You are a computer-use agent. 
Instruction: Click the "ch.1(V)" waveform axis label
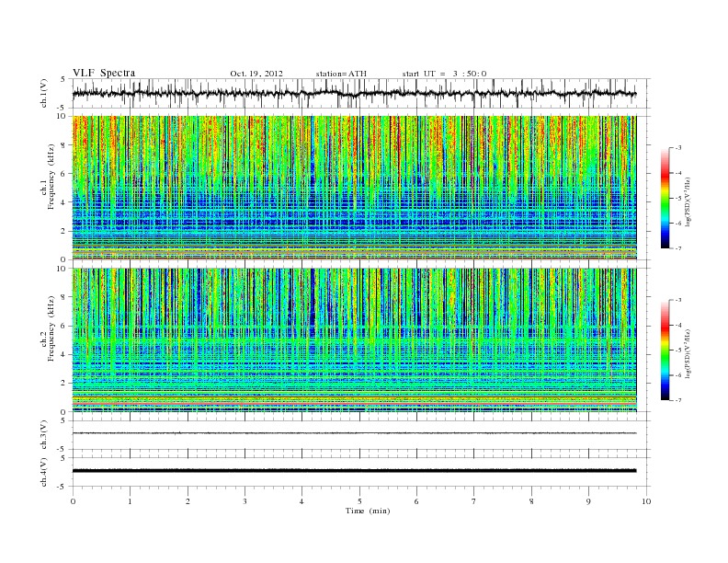[x=43, y=93]
